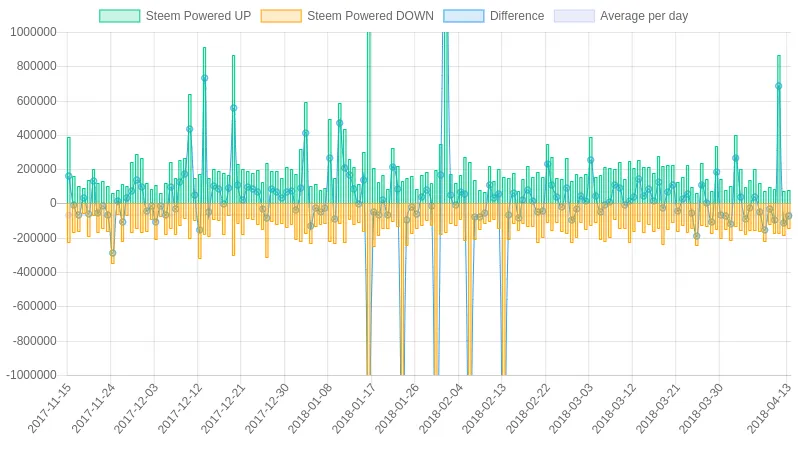Toggle the Steem Powered UP green swatch
This screenshot has width=798, height=450.
pos(120,16)
